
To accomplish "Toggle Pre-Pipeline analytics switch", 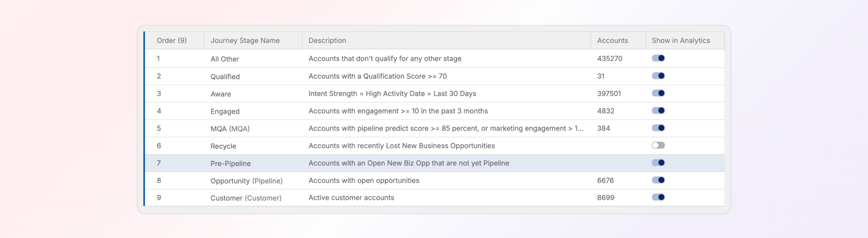I will [x=658, y=163].
